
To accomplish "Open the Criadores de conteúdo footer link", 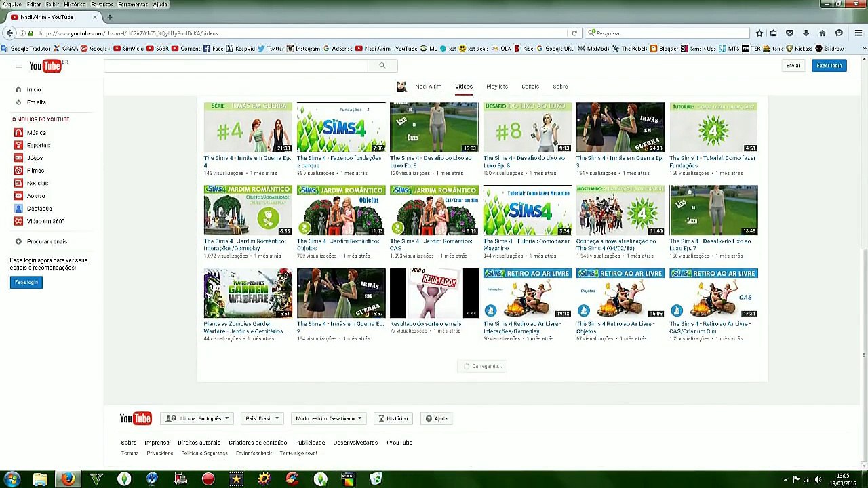I will coord(258,443).
